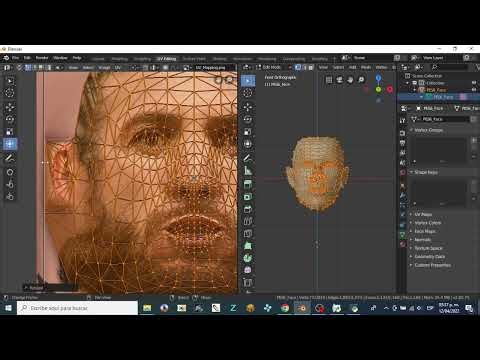Click the UV_Mapping.png image name field
This screenshot has height=360, width=480.
coord(213,68)
